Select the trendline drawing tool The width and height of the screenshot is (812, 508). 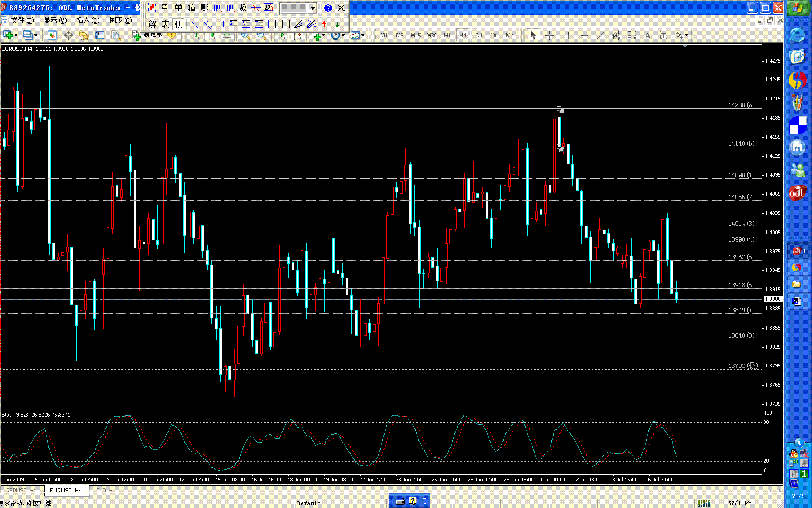click(600, 35)
